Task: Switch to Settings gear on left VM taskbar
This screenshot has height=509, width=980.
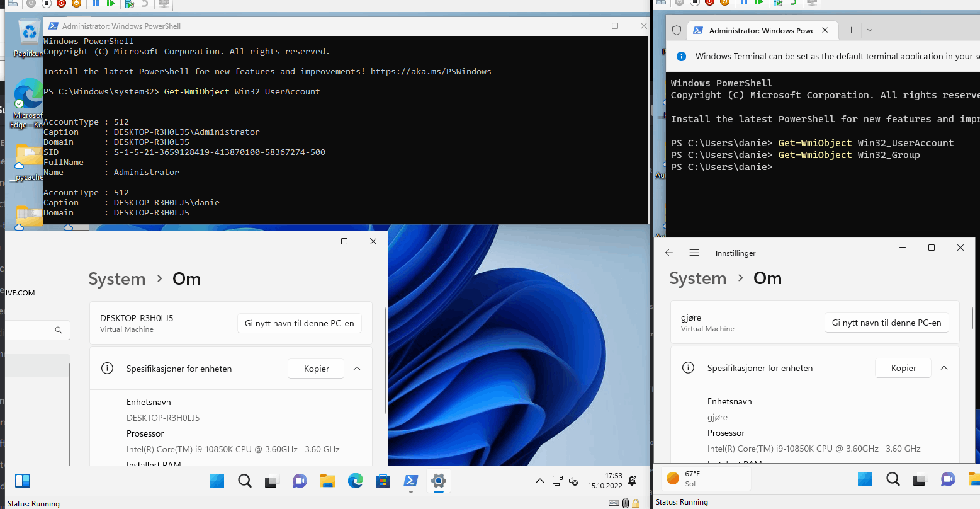Action: click(x=439, y=481)
